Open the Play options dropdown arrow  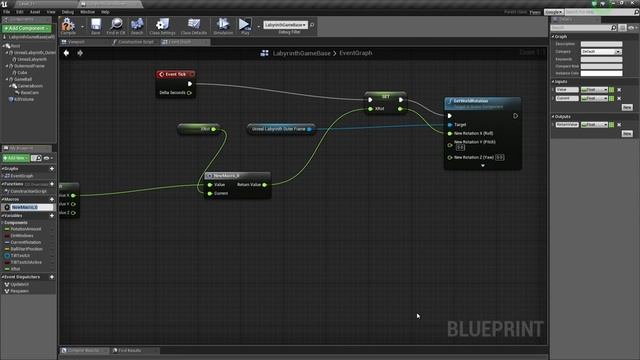click(258, 27)
